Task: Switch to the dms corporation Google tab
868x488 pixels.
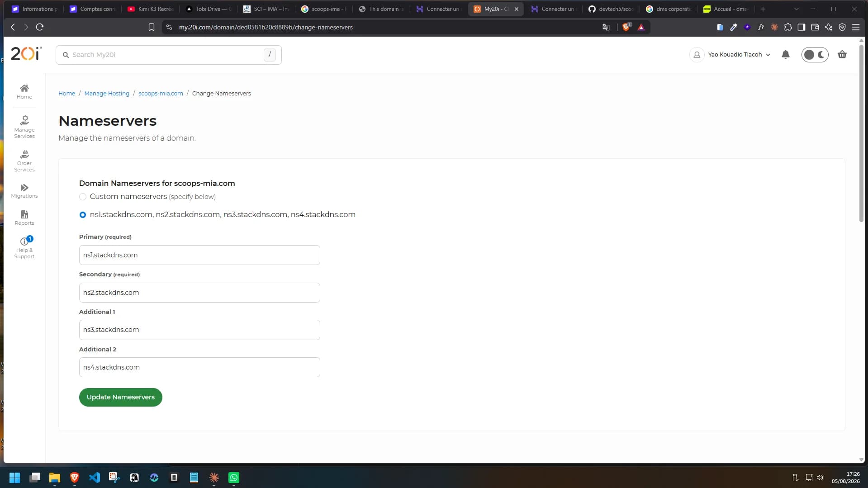Action: (x=670, y=9)
